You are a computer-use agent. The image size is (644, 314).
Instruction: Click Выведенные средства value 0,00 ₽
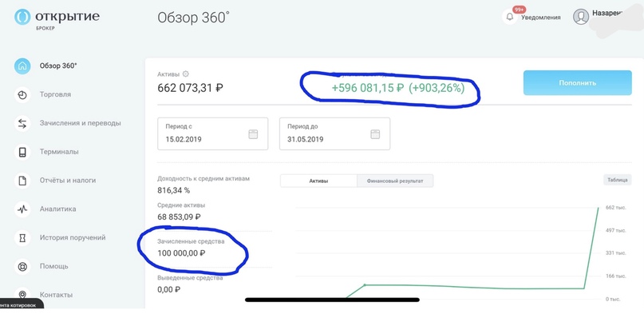(169, 289)
